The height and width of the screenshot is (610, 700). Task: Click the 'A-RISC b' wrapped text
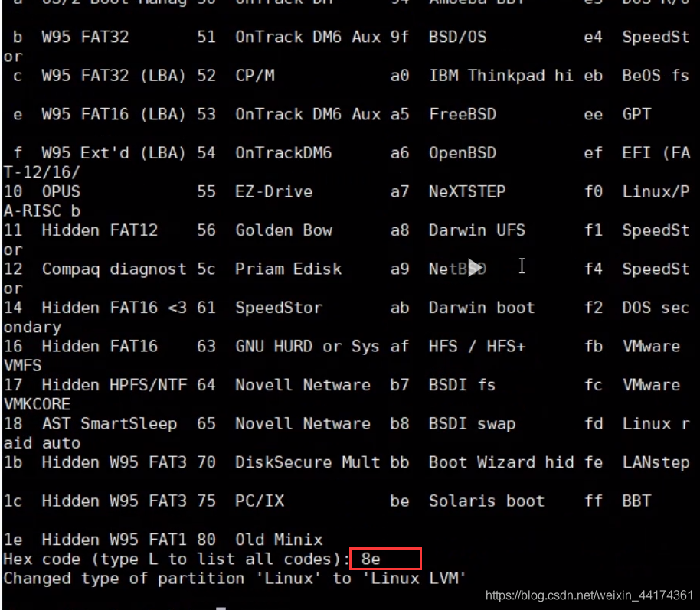[x=42, y=211]
